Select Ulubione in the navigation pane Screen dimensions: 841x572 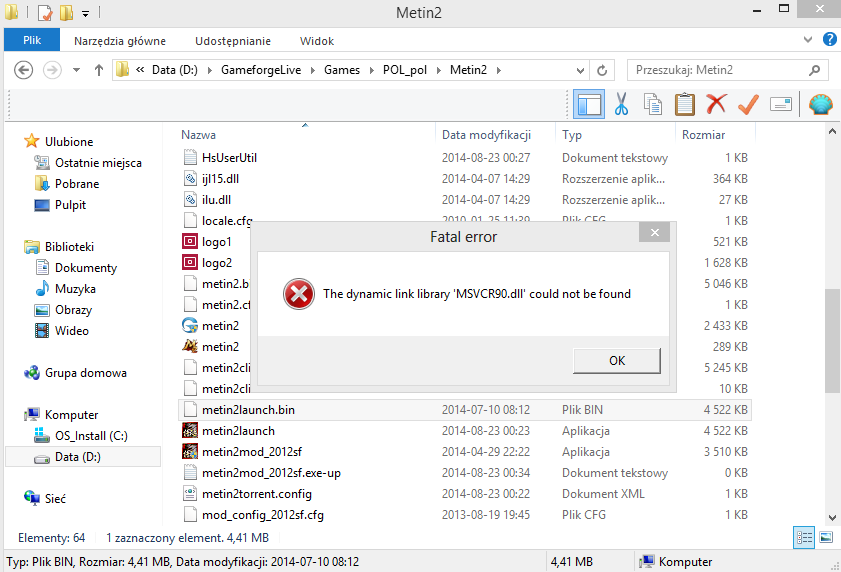(x=69, y=142)
